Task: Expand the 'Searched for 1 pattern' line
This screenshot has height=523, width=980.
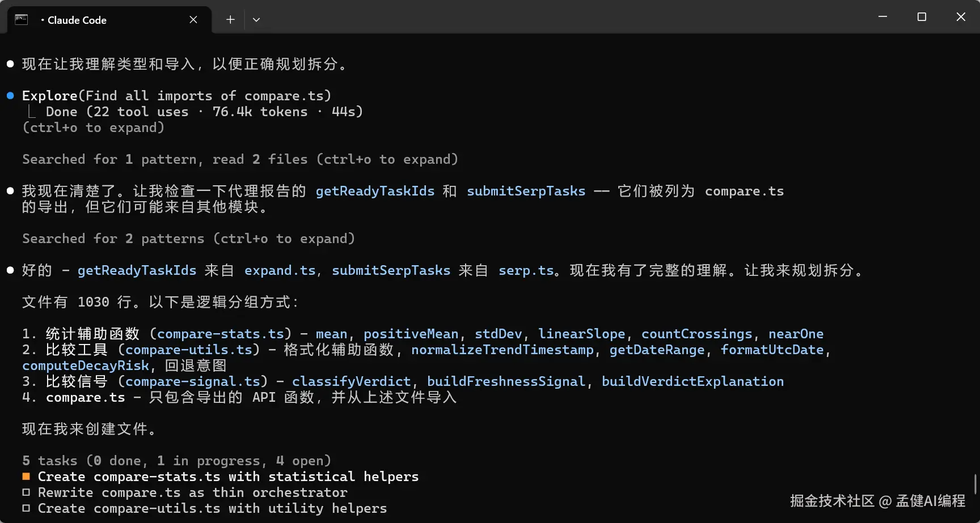Action: pyautogui.click(x=239, y=159)
